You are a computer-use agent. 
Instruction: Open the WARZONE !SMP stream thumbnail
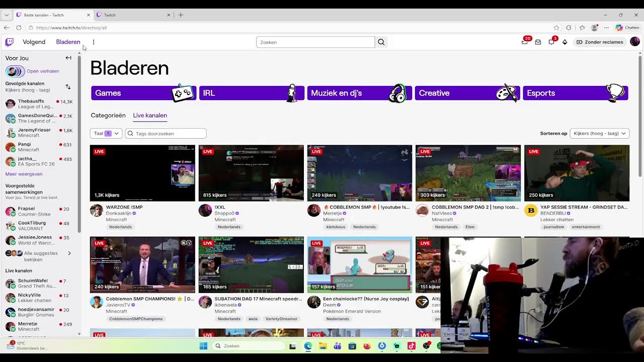pos(142,173)
